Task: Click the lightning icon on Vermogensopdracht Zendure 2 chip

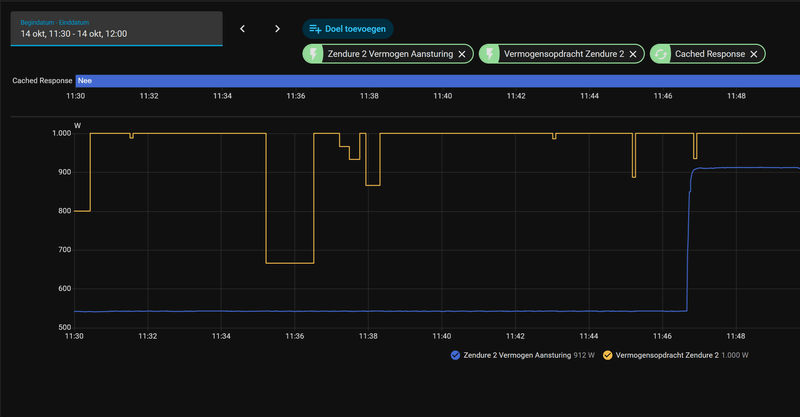Action: point(489,54)
